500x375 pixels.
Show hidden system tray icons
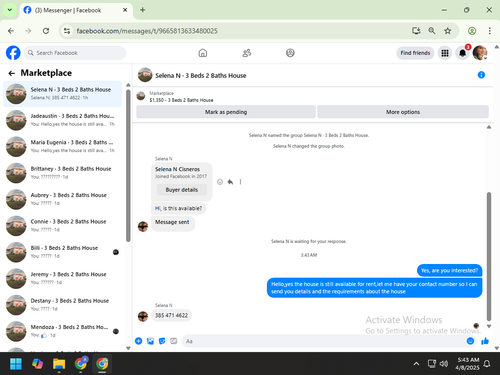(416, 364)
